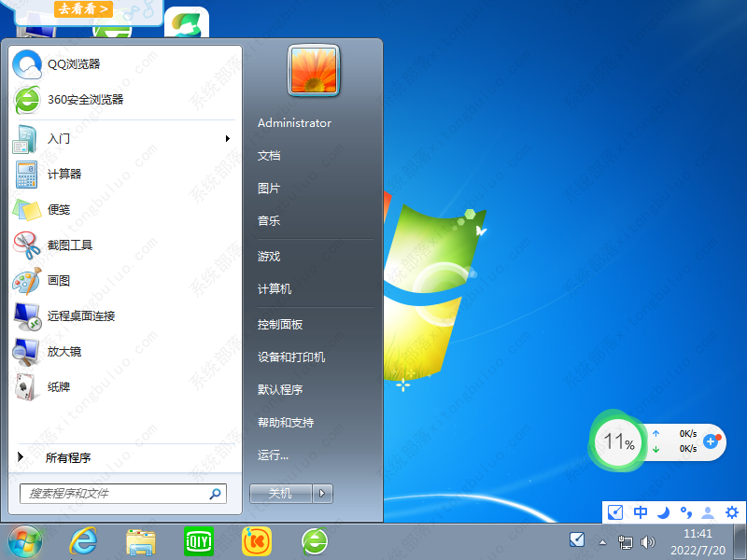Show hidden tray icons with the up arrow
The height and width of the screenshot is (560, 747).
(602, 541)
